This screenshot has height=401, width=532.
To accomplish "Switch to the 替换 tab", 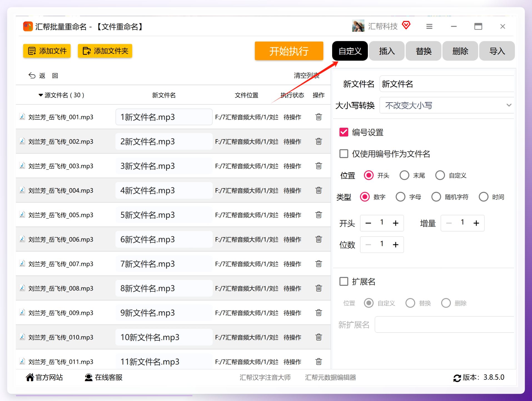I will tap(423, 51).
